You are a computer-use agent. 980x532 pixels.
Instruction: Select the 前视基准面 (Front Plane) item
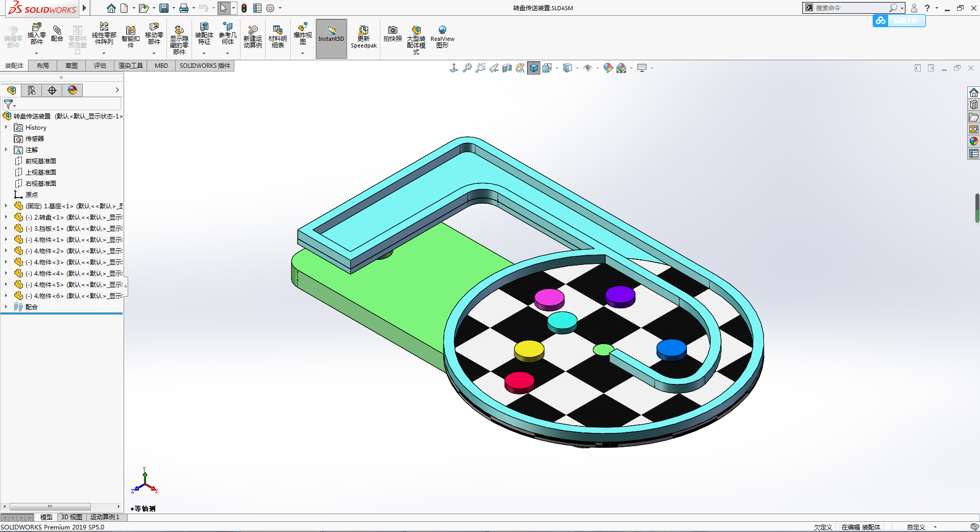tap(35, 161)
